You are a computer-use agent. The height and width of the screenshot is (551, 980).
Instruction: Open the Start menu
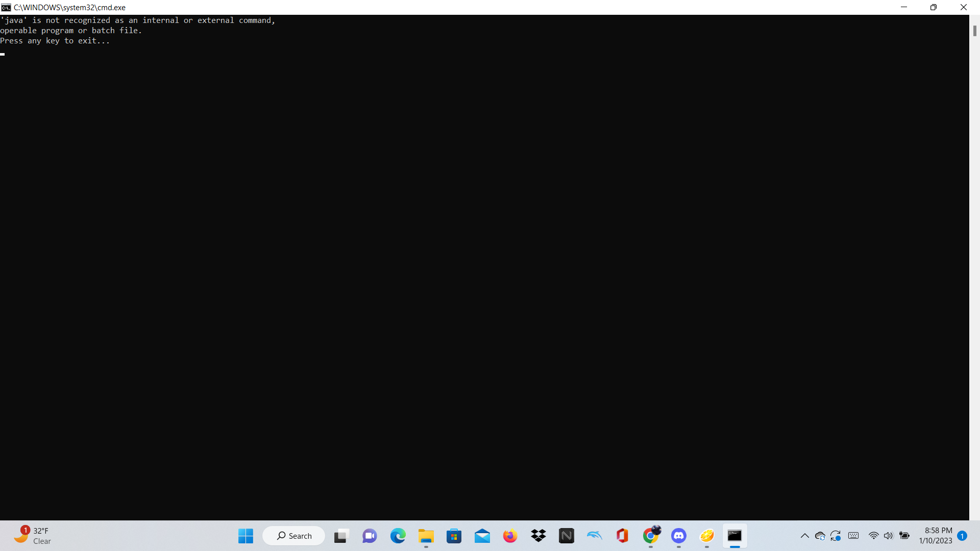(x=246, y=536)
